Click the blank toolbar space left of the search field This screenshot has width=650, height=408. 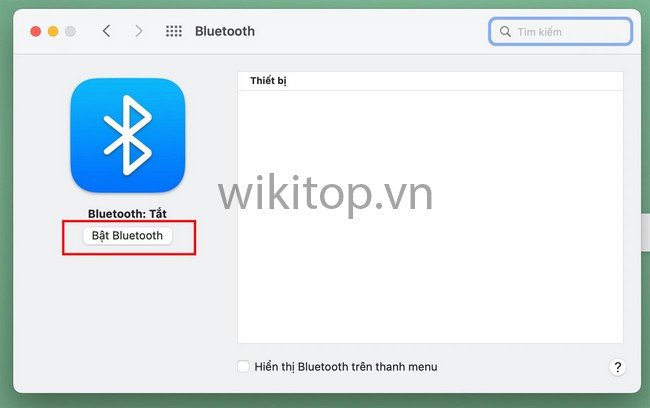tap(371, 32)
